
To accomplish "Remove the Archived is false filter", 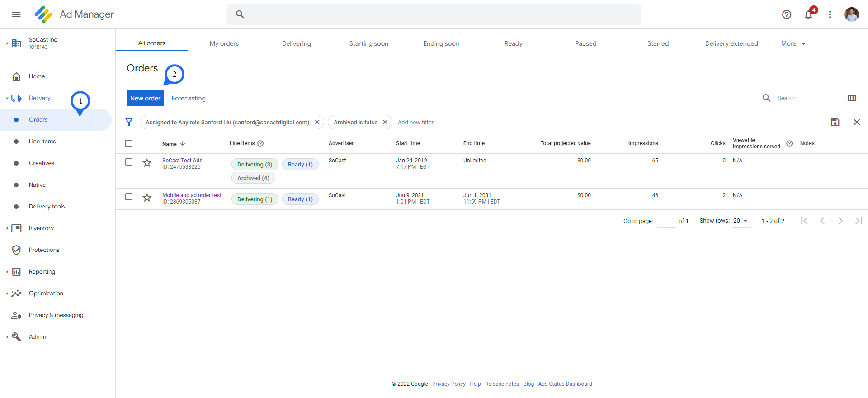I will pos(385,122).
